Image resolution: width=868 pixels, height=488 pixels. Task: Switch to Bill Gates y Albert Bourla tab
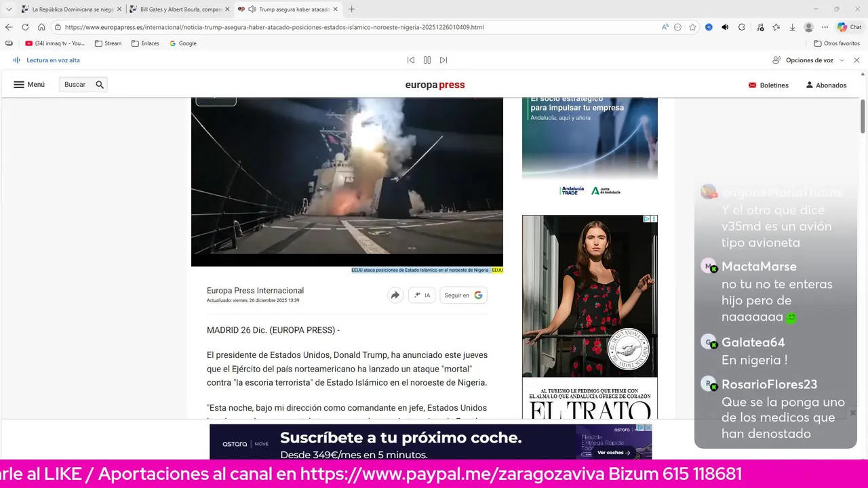pyautogui.click(x=178, y=9)
